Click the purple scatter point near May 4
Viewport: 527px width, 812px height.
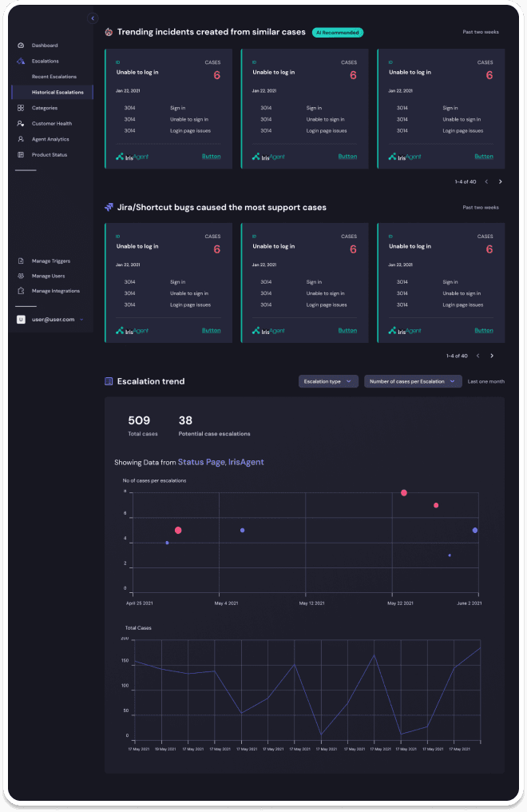coord(242,531)
